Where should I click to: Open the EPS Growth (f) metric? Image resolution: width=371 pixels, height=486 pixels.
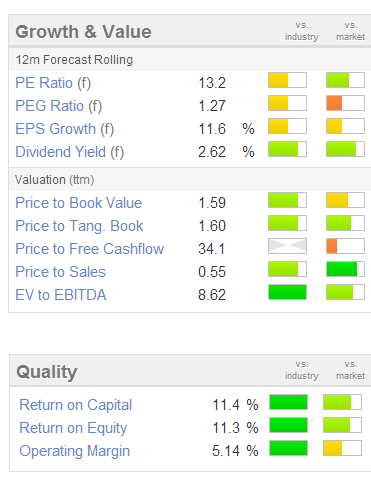point(65,129)
